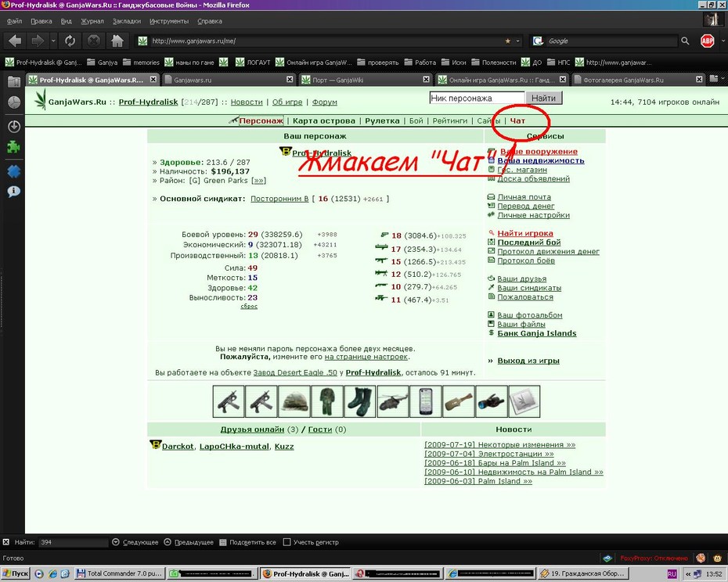Open the Инструменты menu
Viewport: 728px width, 582px height.
(169, 21)
